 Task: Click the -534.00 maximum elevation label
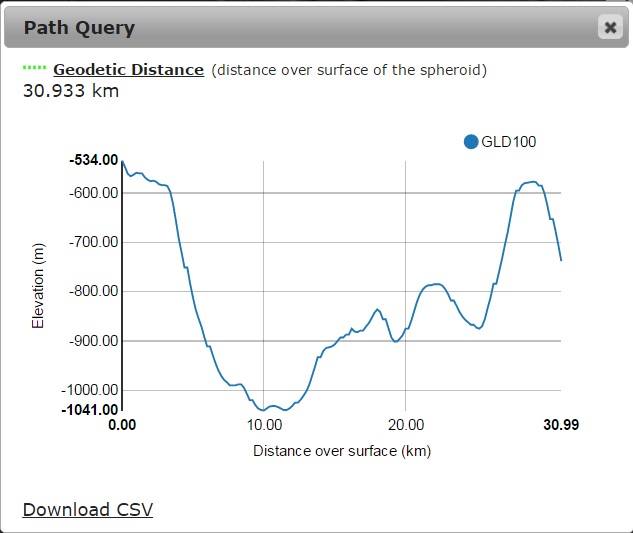[x=93, y=160]
